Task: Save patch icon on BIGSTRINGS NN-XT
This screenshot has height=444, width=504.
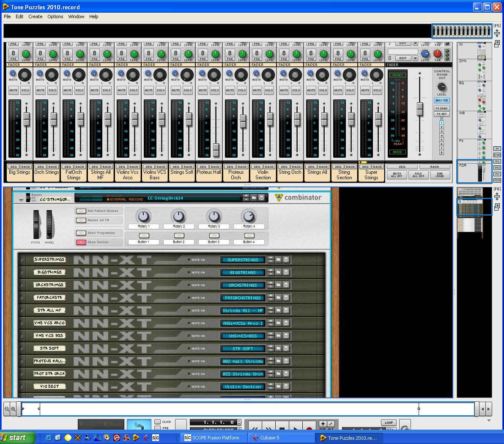Action: pyautogui.click(x=286, y=272)
